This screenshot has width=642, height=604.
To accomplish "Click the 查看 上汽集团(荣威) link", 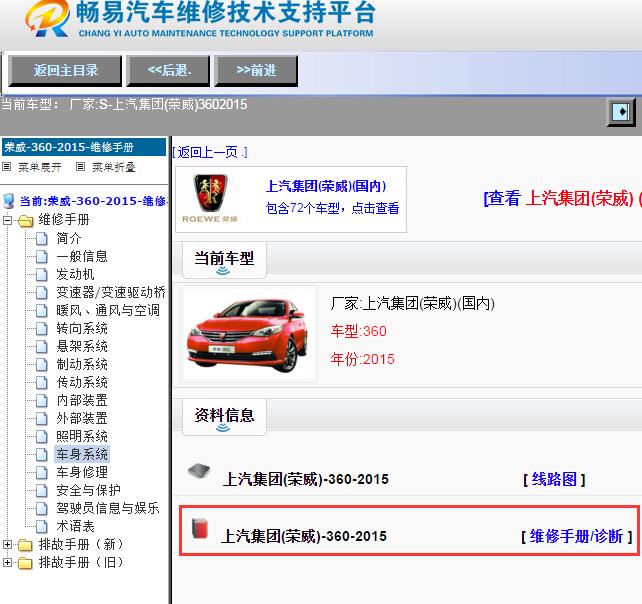I will point(562,199).
